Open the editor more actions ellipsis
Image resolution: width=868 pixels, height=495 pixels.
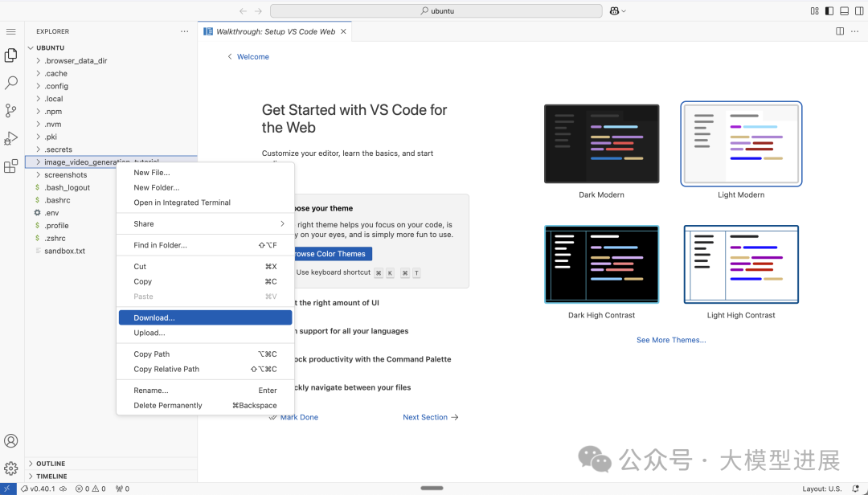pyautogui.click(x=854, y=31)
